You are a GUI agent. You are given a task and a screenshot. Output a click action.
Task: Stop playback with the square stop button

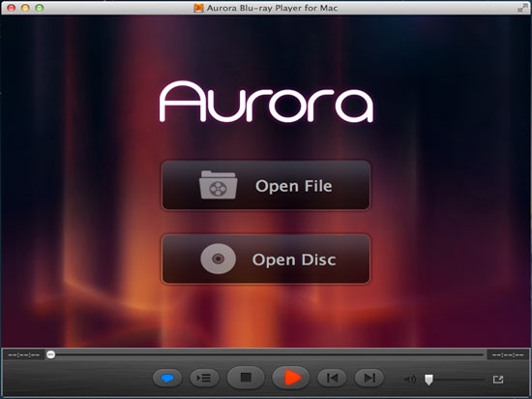point(246,378)
